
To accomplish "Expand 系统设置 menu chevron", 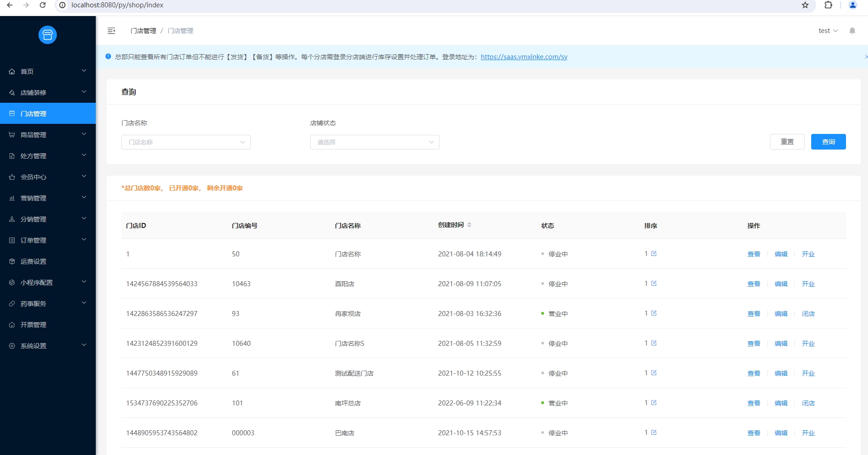I will click(x=84, y=345).
